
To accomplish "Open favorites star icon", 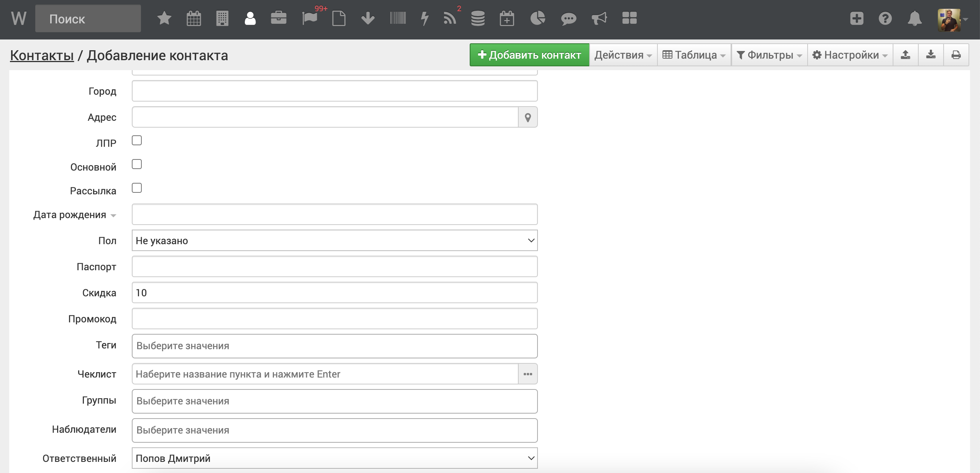I will tap(164, 18).
